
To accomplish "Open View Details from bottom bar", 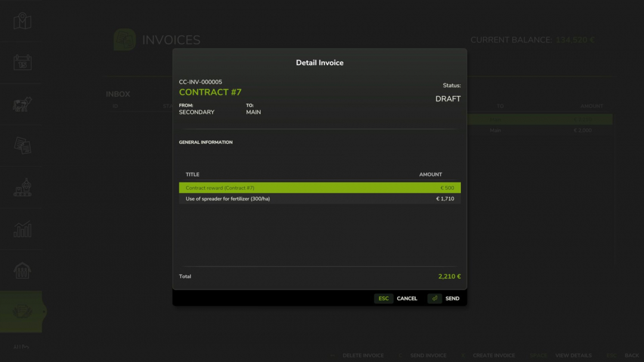I will 574,355.
